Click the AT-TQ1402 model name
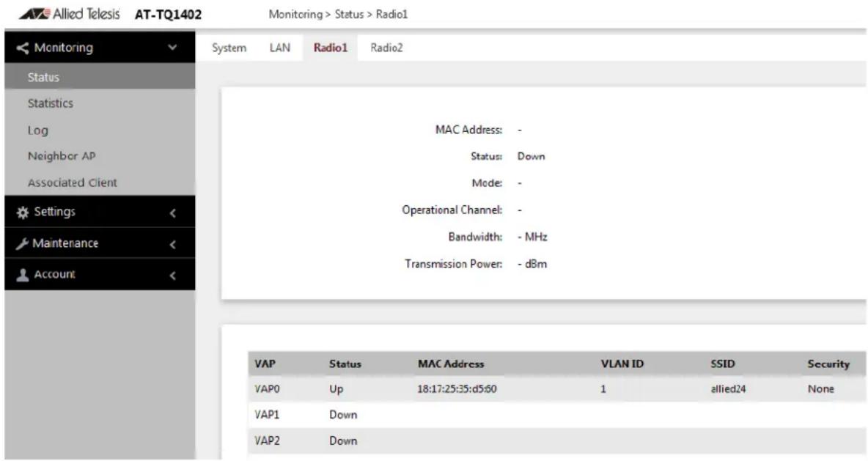 [x=169, y=15]
